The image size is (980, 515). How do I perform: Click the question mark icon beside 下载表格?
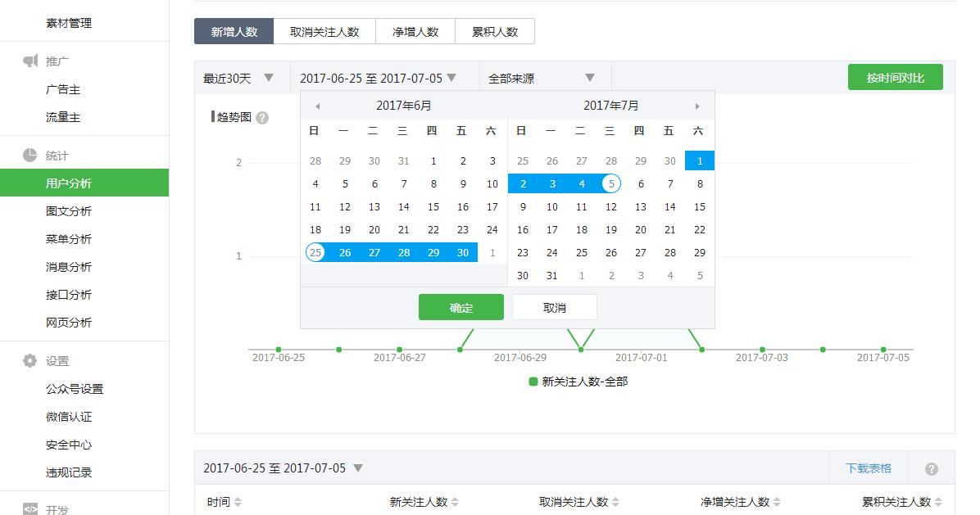click(932, 468)
